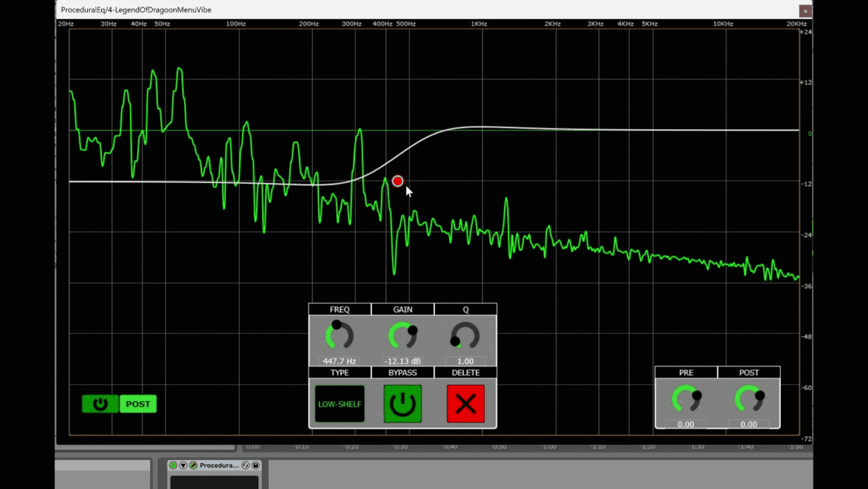This screenshot has width=868, height=489.
Task: Click the red EQ band node
Action: (x=397, y=181)
